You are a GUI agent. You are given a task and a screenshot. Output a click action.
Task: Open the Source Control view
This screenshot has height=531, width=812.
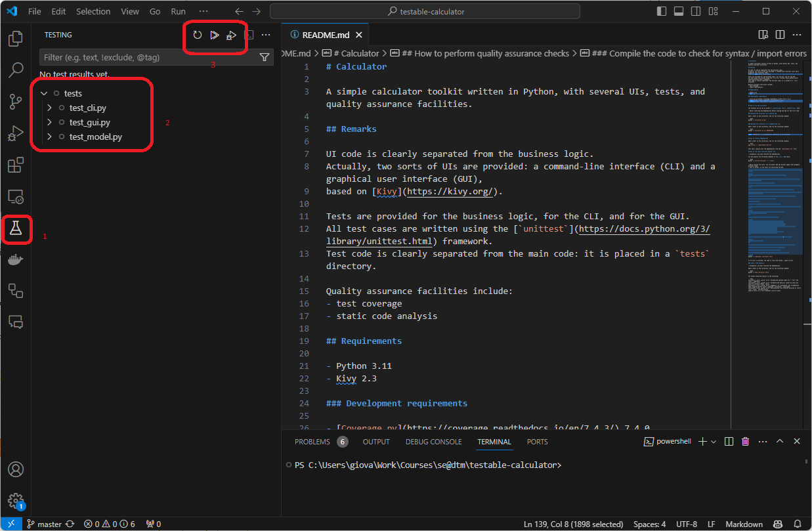point(16,102)
